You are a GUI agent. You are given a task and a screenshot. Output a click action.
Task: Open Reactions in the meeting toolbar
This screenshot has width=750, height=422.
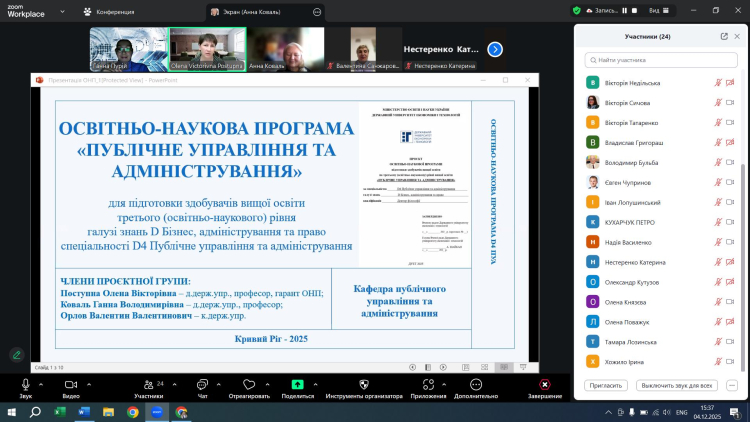point(249,384)
